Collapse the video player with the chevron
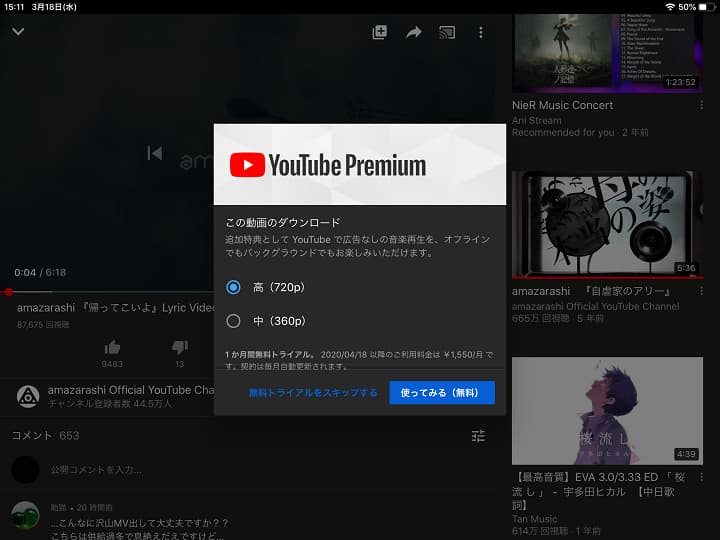Screen dimensions: 720x540 18,32
